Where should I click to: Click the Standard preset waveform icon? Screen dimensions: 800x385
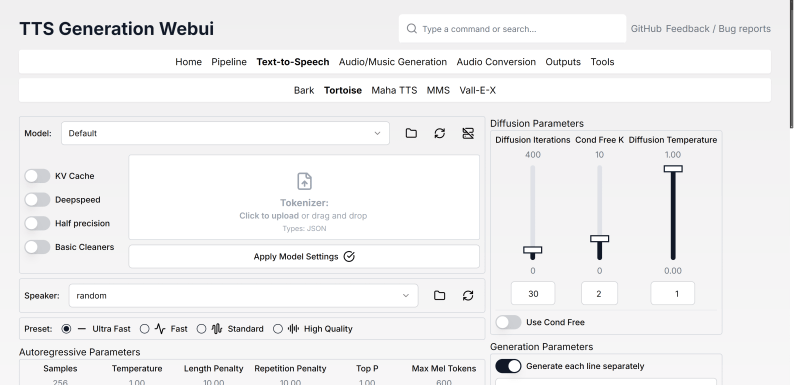217,329
